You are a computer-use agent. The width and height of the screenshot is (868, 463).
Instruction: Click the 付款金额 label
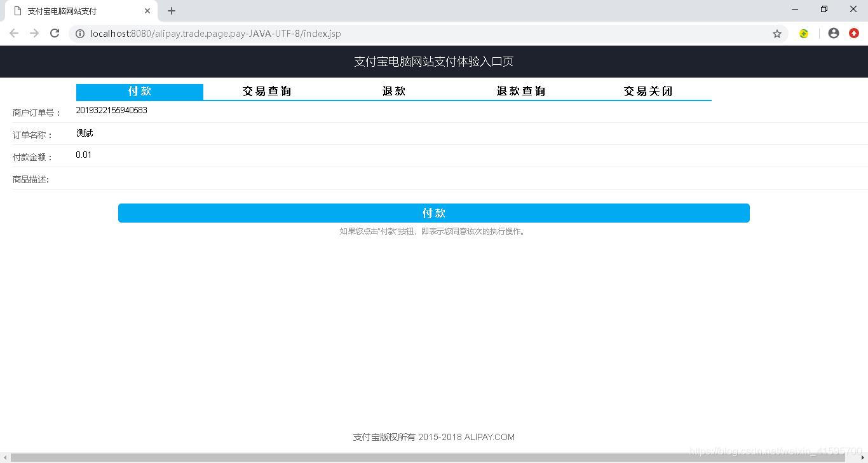tap(33, 157)
